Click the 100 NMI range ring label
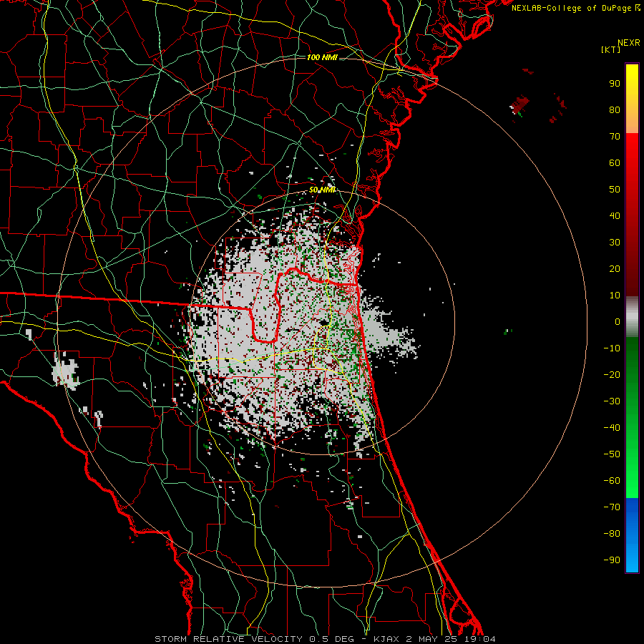The image size is (644, 644). click(323, 57)
